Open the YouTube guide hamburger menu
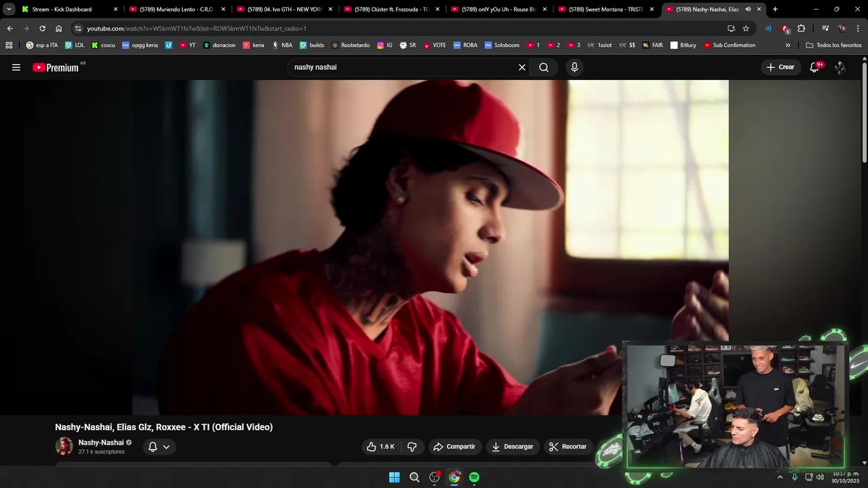868x488 pixels. tap(16, 67)
